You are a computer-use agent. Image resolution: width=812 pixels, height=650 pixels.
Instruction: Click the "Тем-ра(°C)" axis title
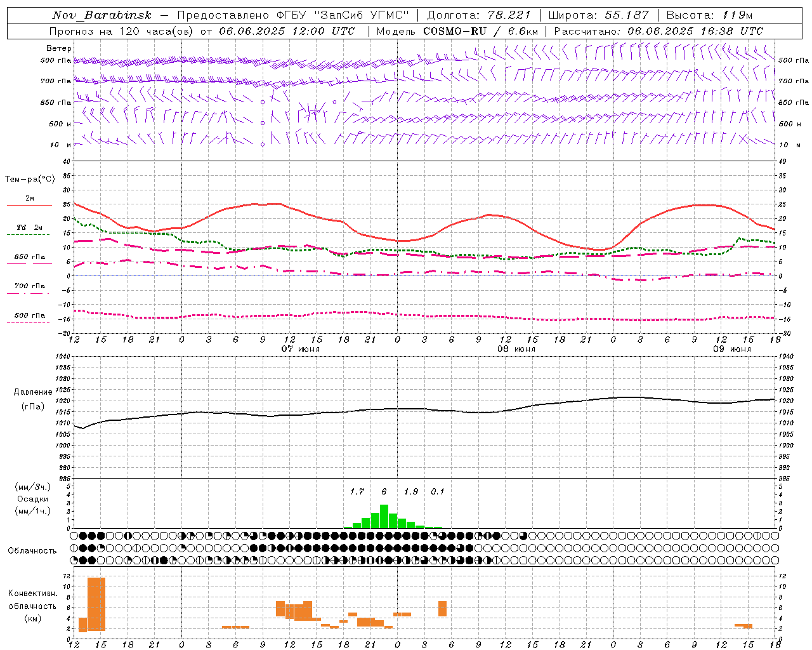coord(30,180)
